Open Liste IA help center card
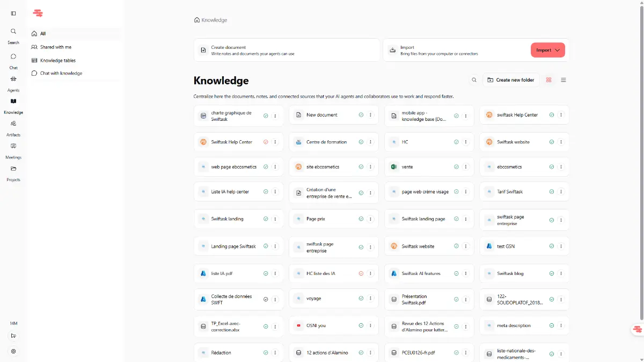 point(239,192)
